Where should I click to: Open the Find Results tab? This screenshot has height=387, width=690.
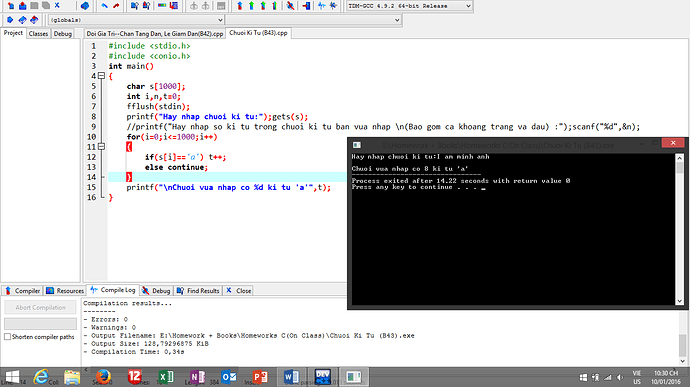[x=198, y=291]
